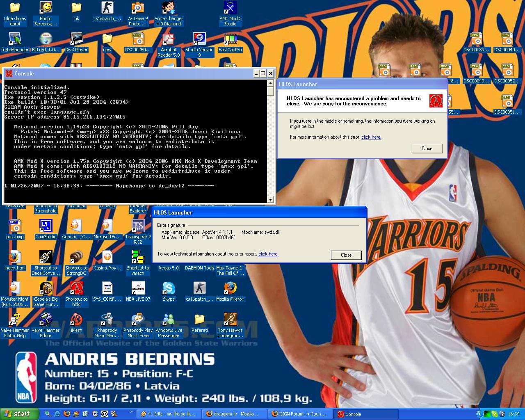Click Close in Error signature dialog
The height and width of the screenshot is (420, 525).
click(346, 255)
